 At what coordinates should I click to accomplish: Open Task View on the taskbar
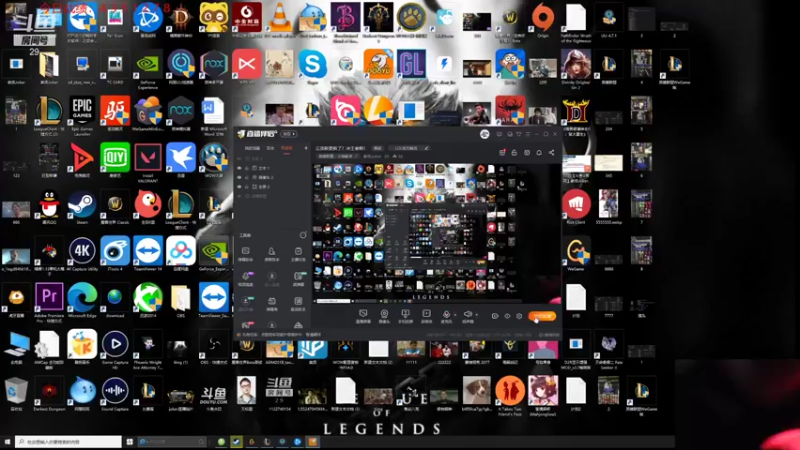point(130,442)
